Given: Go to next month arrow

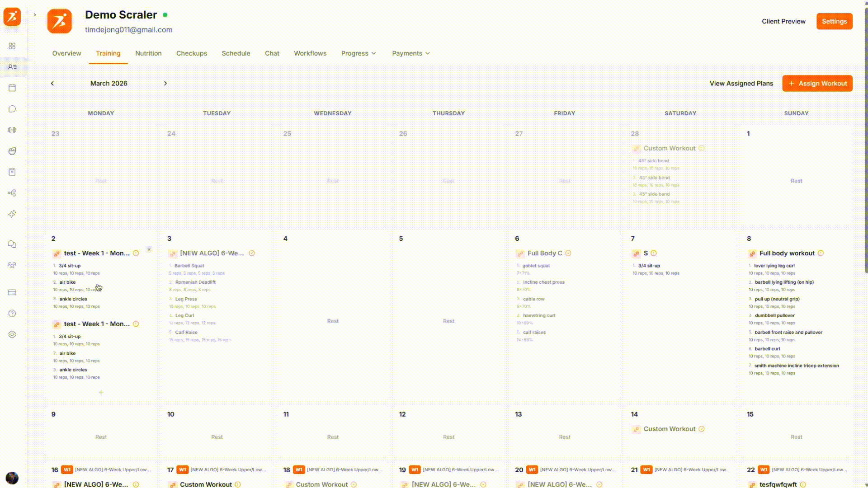Looking at the screenshot, I should click(165, 84).
